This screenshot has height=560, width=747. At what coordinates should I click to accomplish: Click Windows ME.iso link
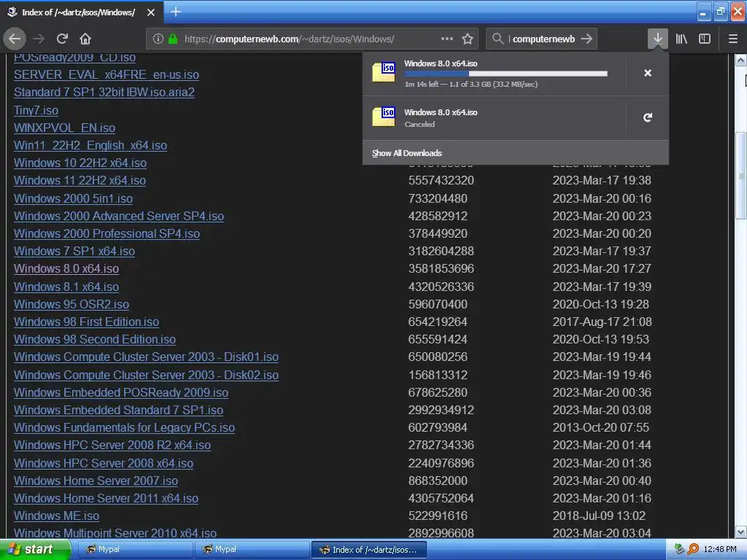pos(56,516)
